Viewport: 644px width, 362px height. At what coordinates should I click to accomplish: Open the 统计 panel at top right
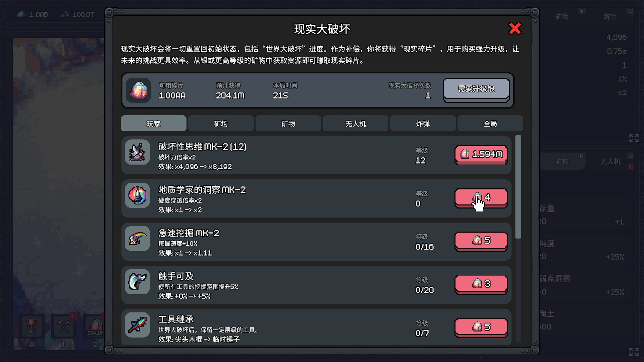coord(610,16)
